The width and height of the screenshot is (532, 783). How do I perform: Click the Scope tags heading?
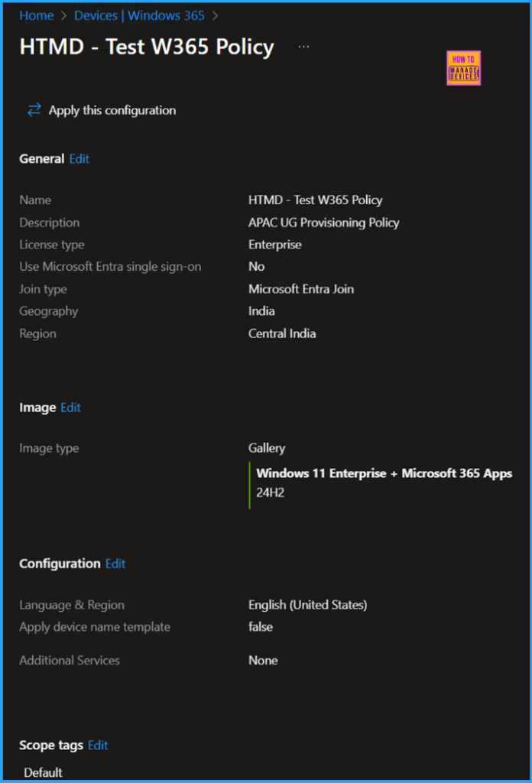[x=51, y=746]
